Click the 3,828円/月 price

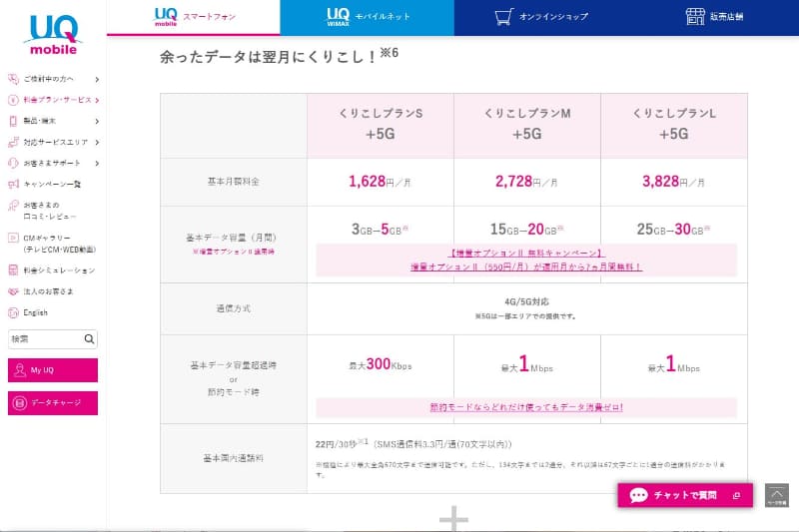673,182
